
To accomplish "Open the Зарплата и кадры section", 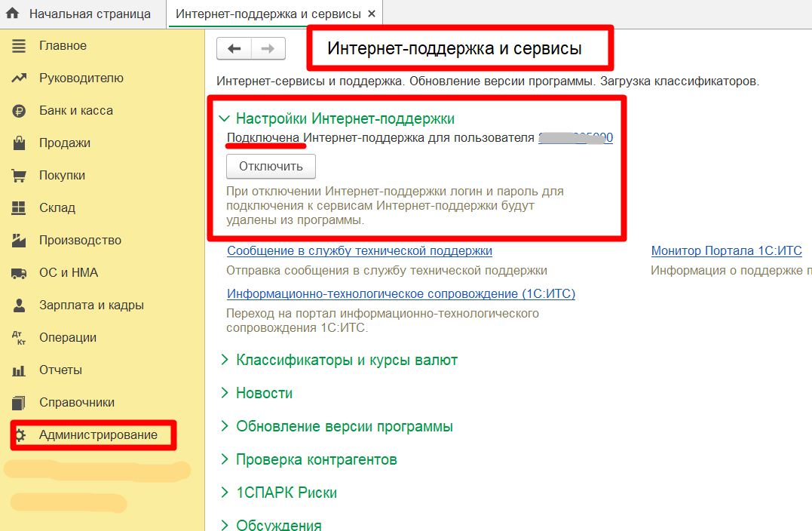I will pyautogui.click(x=92, y=305).
